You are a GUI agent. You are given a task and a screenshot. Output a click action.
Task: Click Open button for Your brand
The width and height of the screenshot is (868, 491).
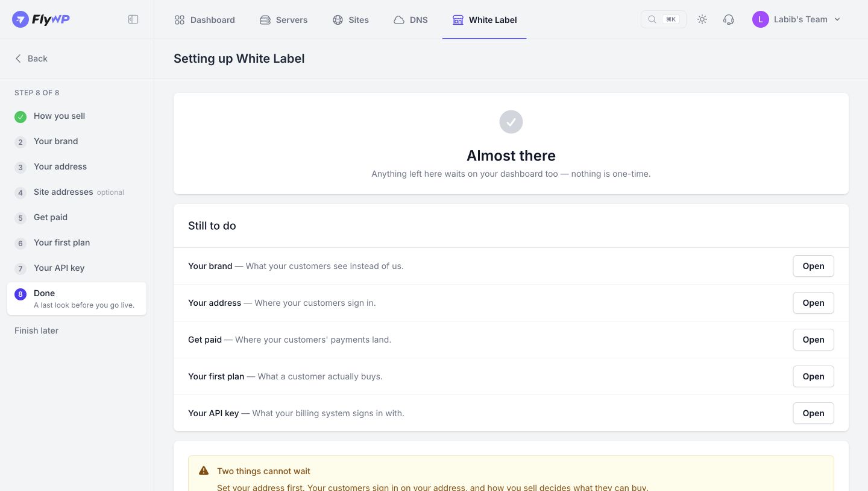pos(813,266)
